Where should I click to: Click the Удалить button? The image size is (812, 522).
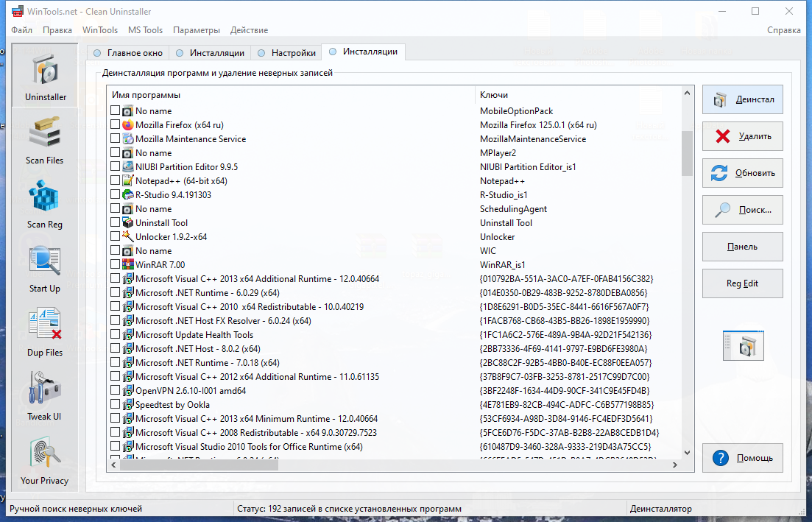click(743, 136)
